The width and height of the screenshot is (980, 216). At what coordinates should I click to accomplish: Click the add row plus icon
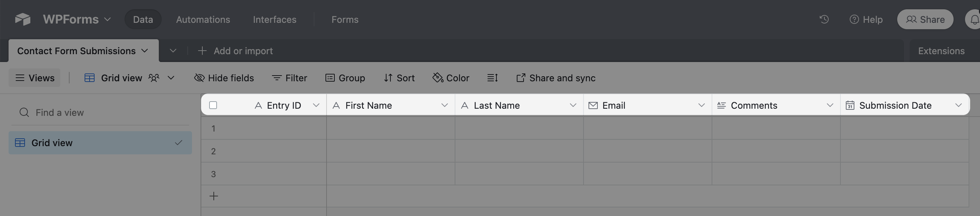214,196
